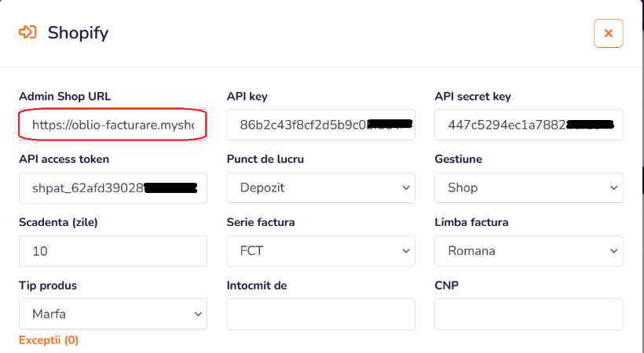The height and width of the screenshot is (353, 644).
Task: Open the Serie factura dropdown
Action: 320,251
